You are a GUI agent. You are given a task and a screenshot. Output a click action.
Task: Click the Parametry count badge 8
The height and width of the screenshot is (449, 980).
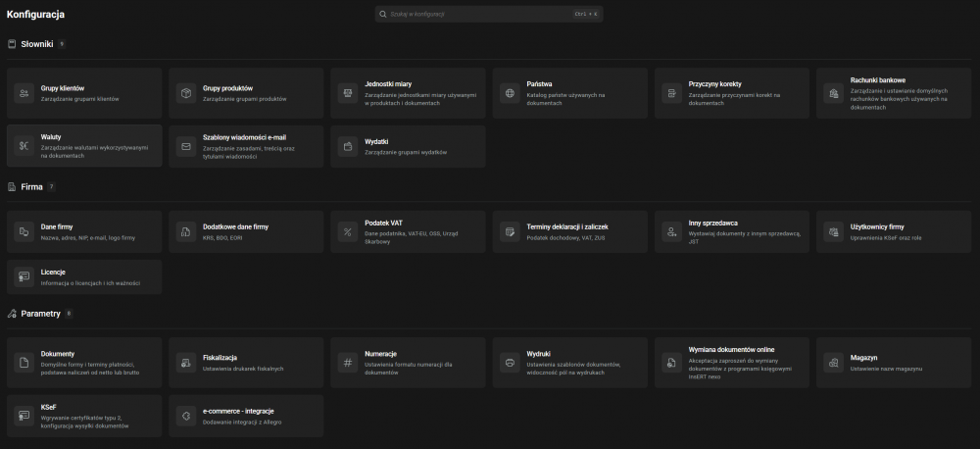pyautogui.click(x=69, y=314)
